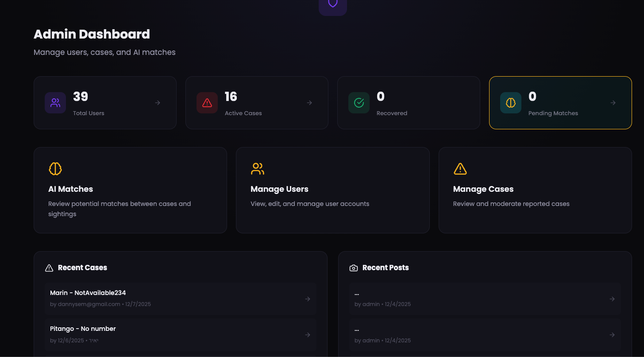Click the yellow Pending Matches brain icon
The width and height of the screenshot is (644, 357).
coord(510,102)
